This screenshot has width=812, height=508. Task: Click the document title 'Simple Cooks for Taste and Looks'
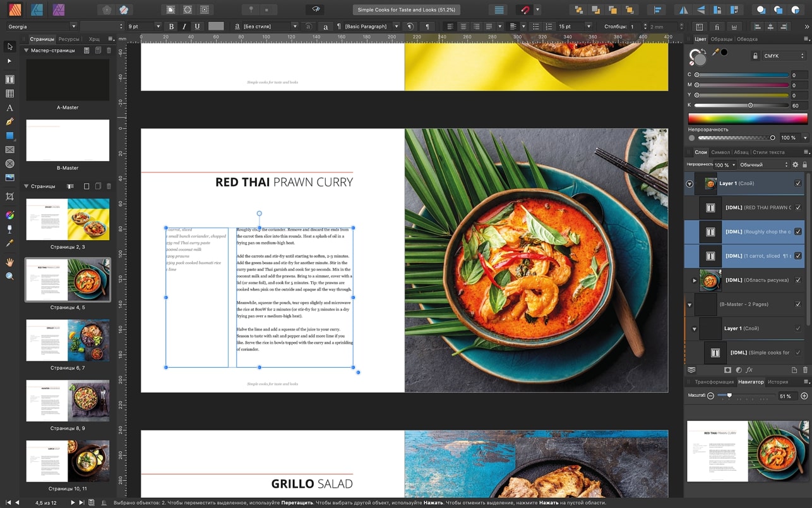(406, 9)
